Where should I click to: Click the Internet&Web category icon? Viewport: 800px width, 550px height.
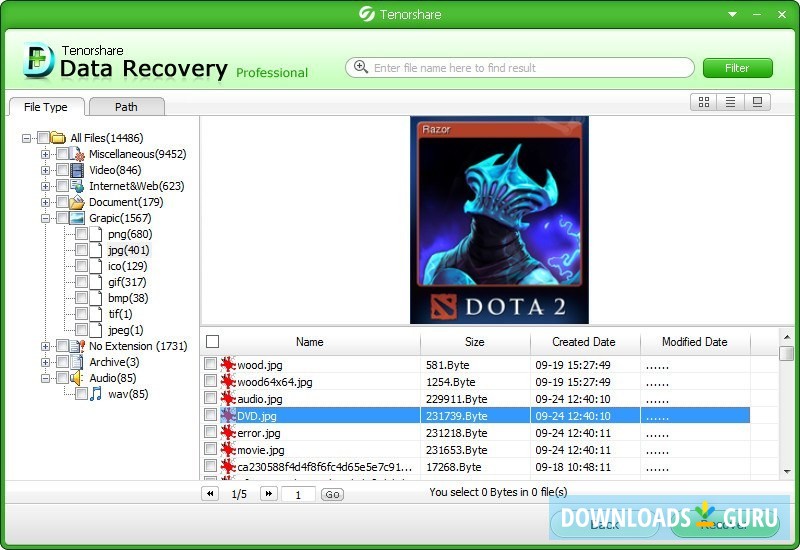tap(77, 186)
